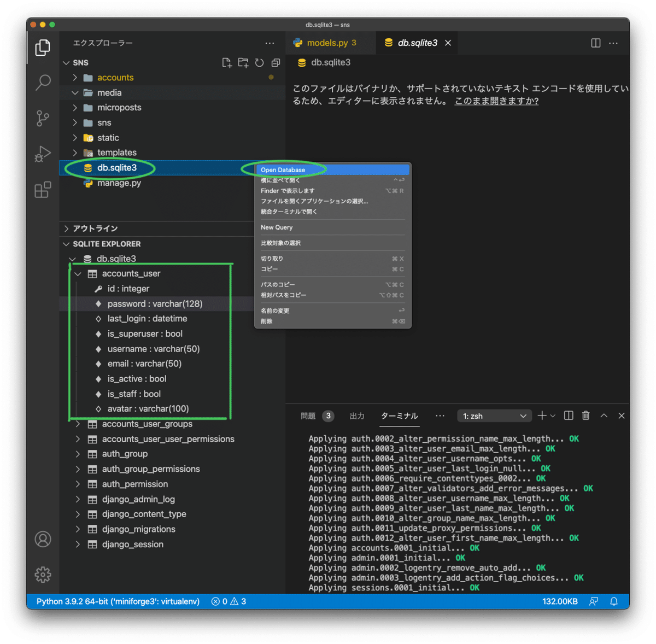Kill terminal with trash icon
The width and height of the screenshot is (656, 644).
click(586, 416)
